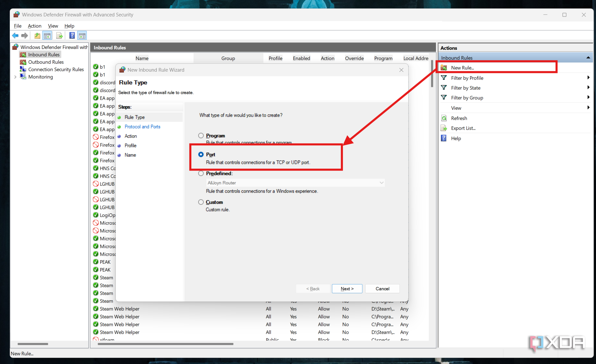The height and width of the screenshot is (364, 596).
Task: Select the Custom rule type radio
Action: 201,202
